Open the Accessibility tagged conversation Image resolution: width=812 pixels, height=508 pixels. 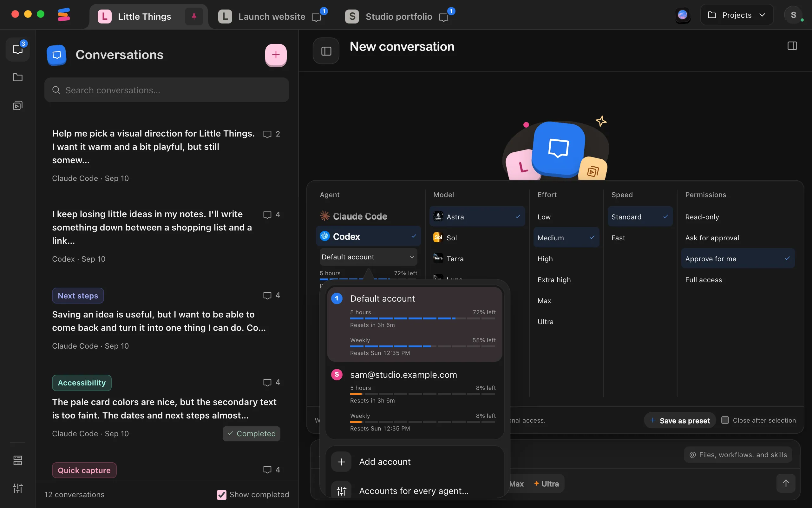click(166, 408)
